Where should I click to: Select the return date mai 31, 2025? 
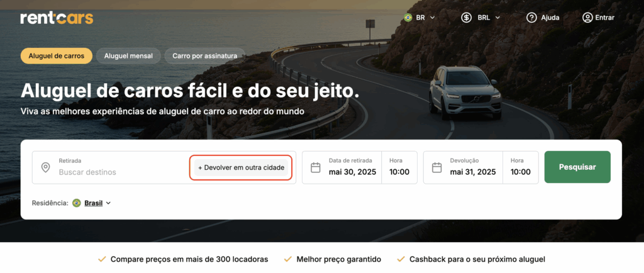tap(463, 167)
